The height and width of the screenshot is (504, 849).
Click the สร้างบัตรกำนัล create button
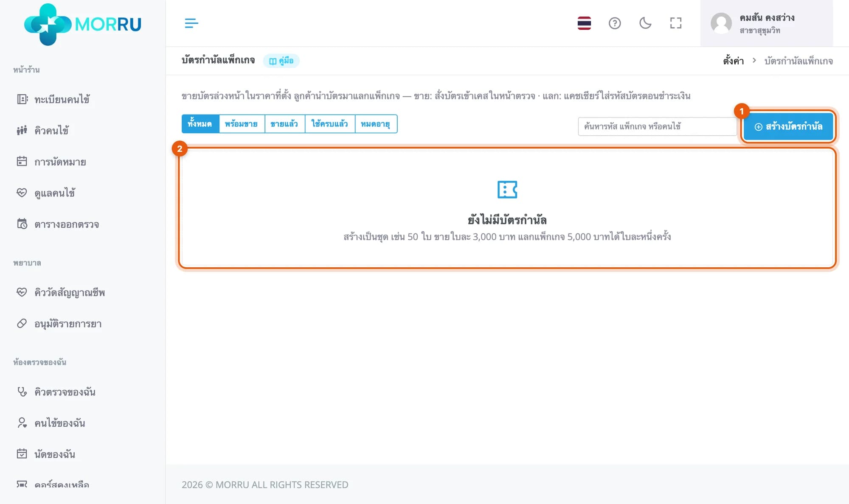point(788,126)
